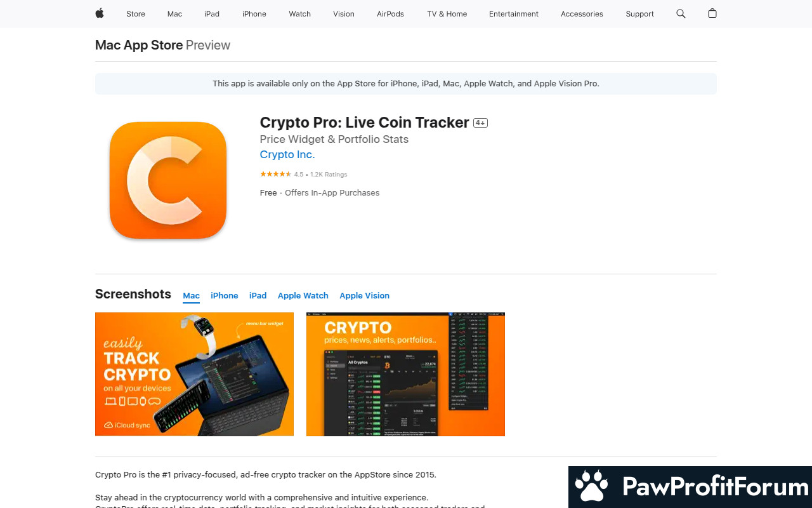Open the Crypto Inc. developer link

click(287, 154)
